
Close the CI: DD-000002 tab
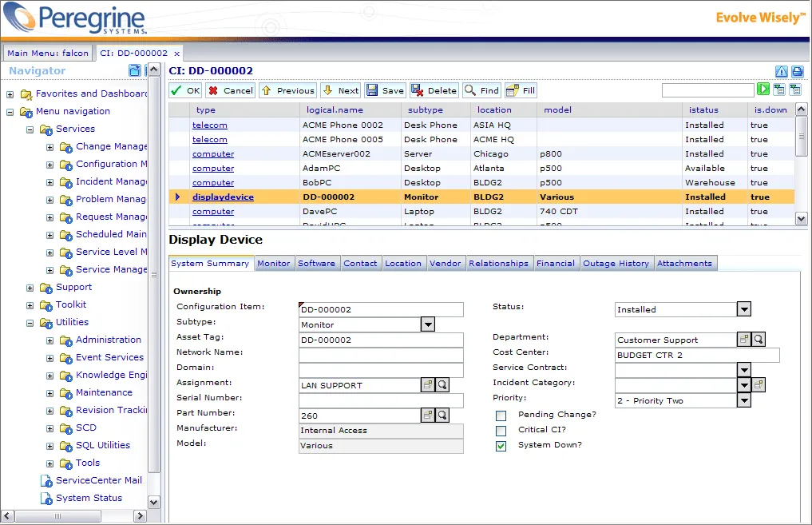tap(176, 54)
